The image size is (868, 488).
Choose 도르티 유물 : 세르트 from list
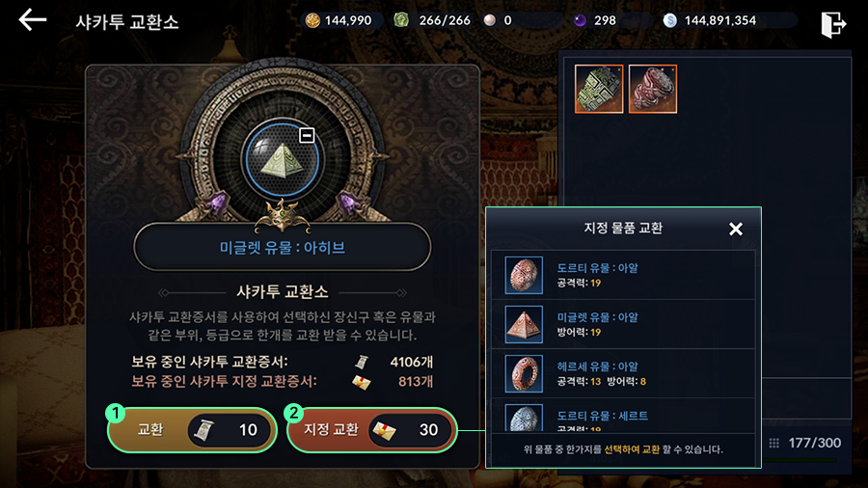623,416
